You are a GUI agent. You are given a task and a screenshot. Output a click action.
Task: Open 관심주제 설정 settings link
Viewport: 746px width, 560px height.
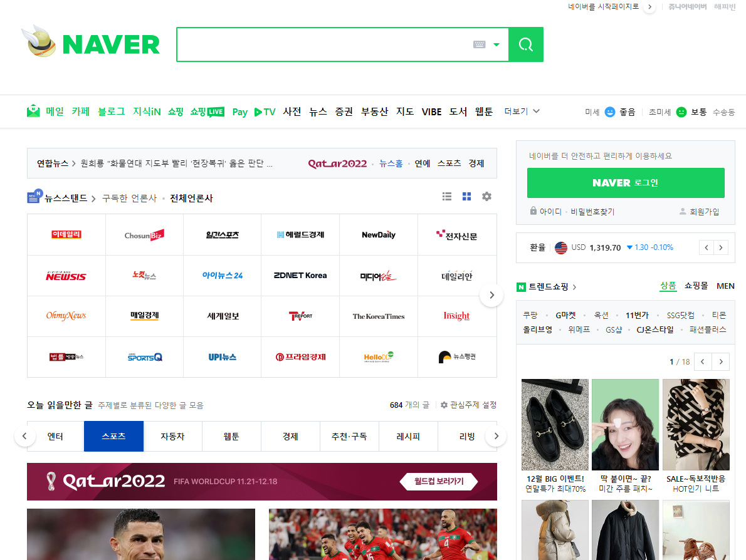pyautogui.click(x=469, y=405)
